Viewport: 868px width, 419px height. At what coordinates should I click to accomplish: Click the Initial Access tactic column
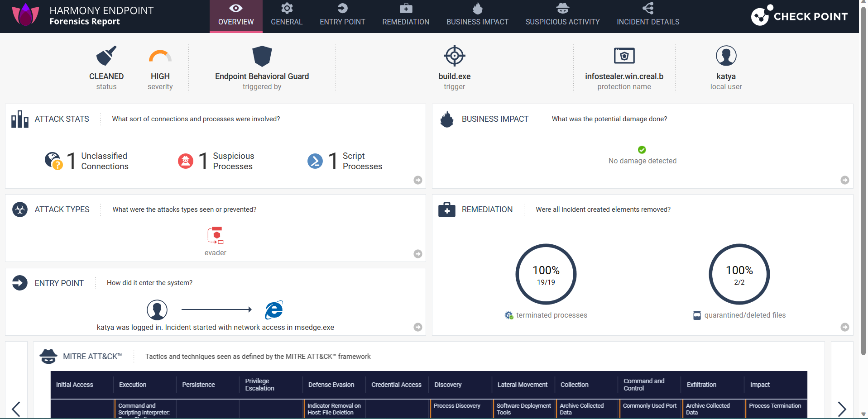point(75,385)
